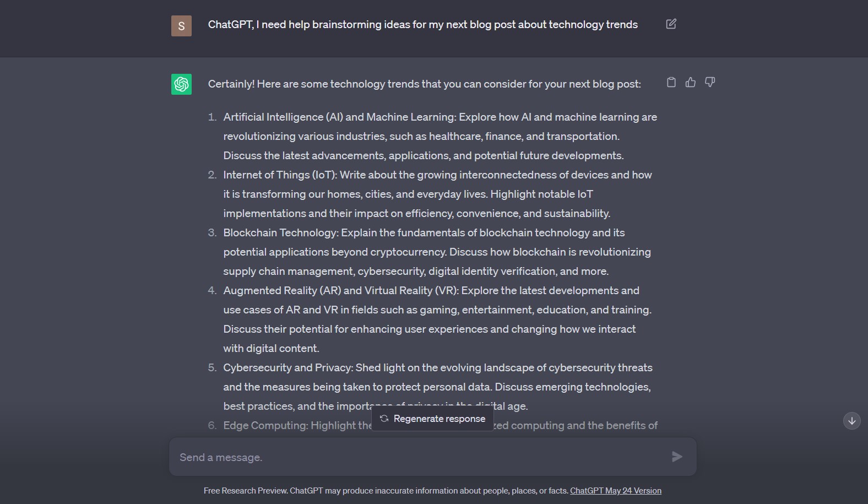Click the user avatar labeled S

coord(181,26)
